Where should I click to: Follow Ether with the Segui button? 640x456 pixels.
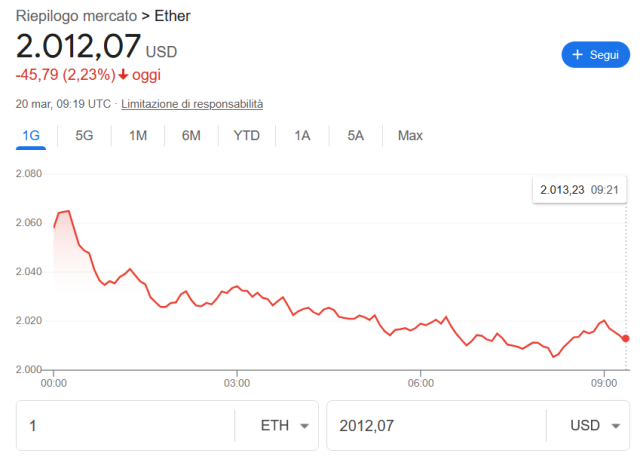[x=596, y=54]
